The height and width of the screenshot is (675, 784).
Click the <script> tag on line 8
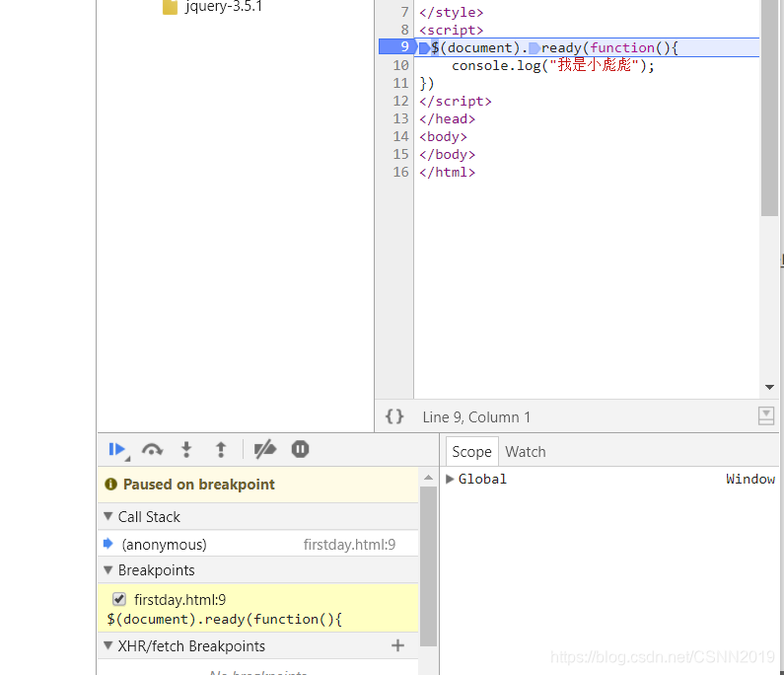451,30
